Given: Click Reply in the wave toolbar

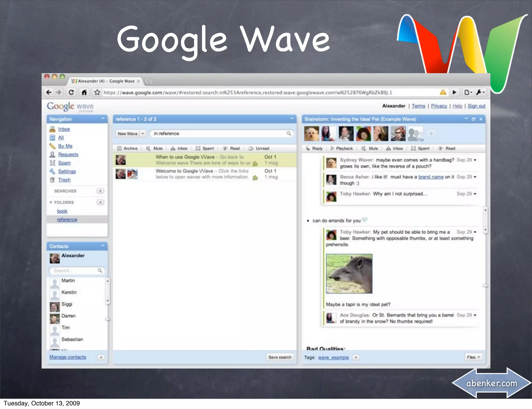Looking at the screenshot, I should pyautogui.click(x=314, y=148).
